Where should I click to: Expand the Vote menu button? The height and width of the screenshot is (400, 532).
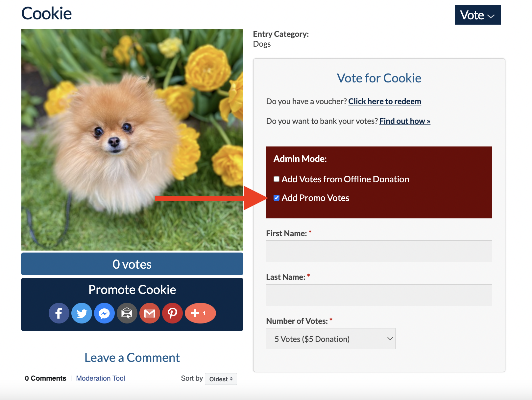point(478,15)
